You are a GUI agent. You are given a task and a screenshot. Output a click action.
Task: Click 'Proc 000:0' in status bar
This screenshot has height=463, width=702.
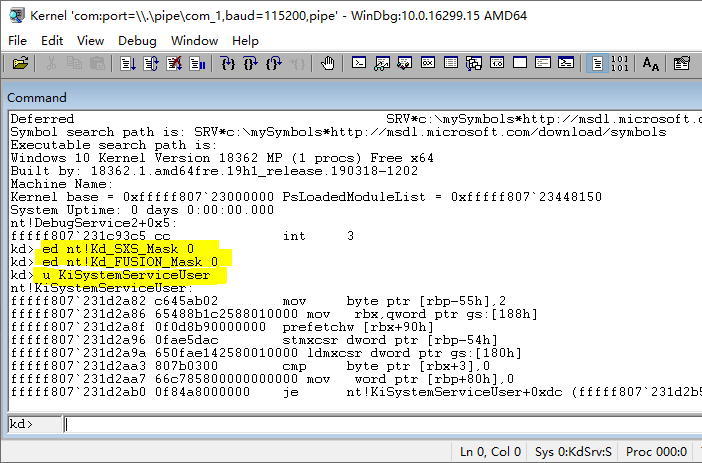pyautogui.click(x=656, y=452)
